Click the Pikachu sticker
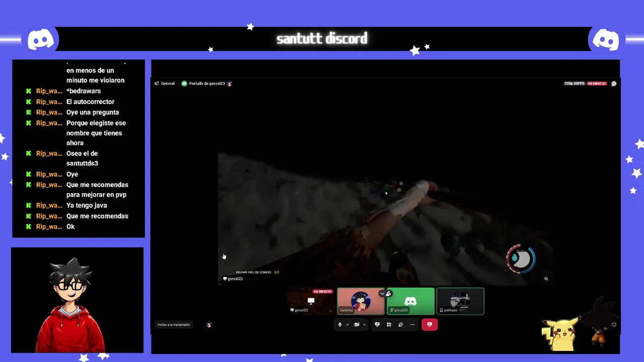This screenshot has width=644, height=362. tap(560, 333)
